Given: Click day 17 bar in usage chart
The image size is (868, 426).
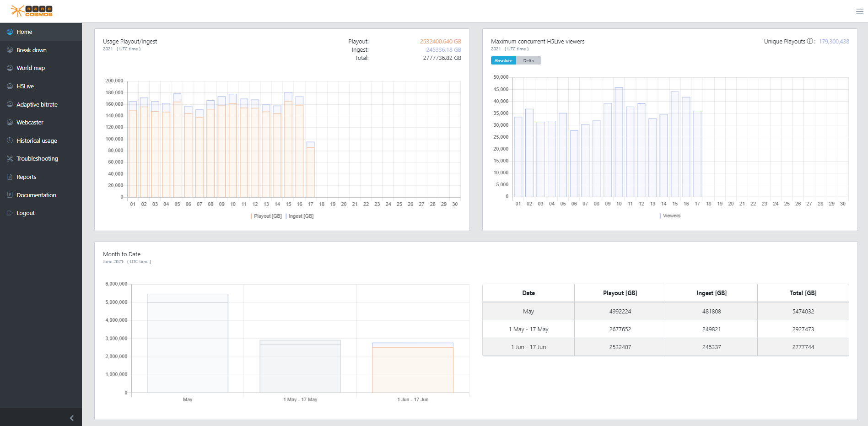Looking at the screenshot, I should 311,169.
